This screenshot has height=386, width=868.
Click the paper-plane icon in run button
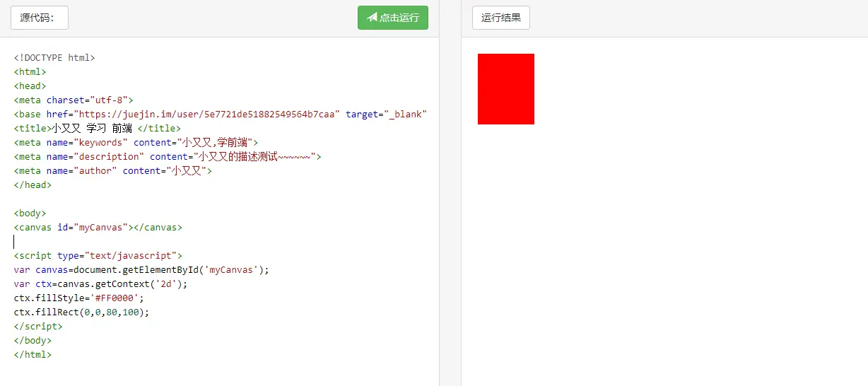tap(372, 18)
